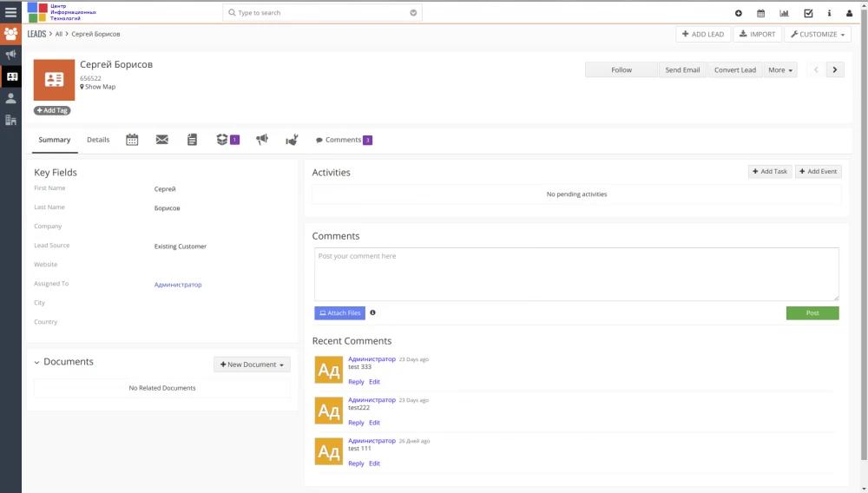Collapse the Documents section chevron

(x=36, y=363)
